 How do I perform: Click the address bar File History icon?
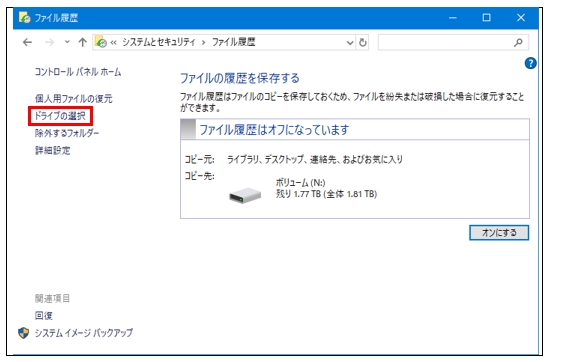(101, 42)
